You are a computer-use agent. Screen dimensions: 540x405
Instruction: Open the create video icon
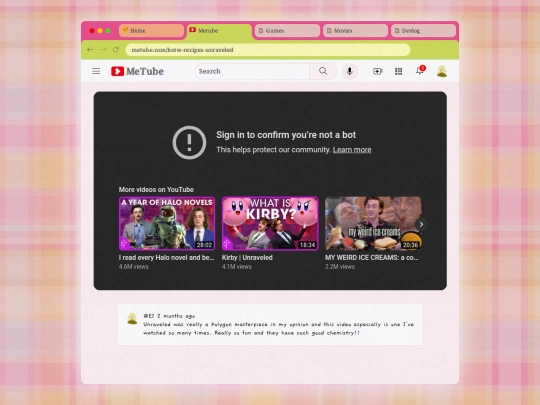(x=377, y=71)
